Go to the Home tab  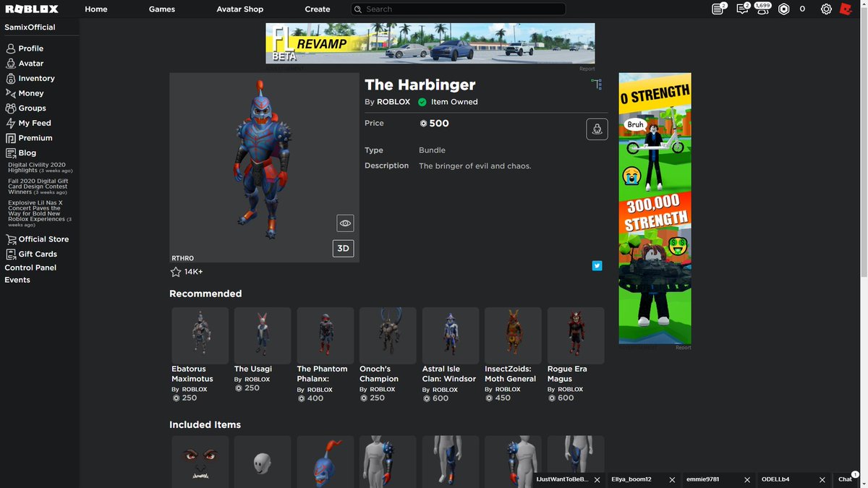coord(96,9)
